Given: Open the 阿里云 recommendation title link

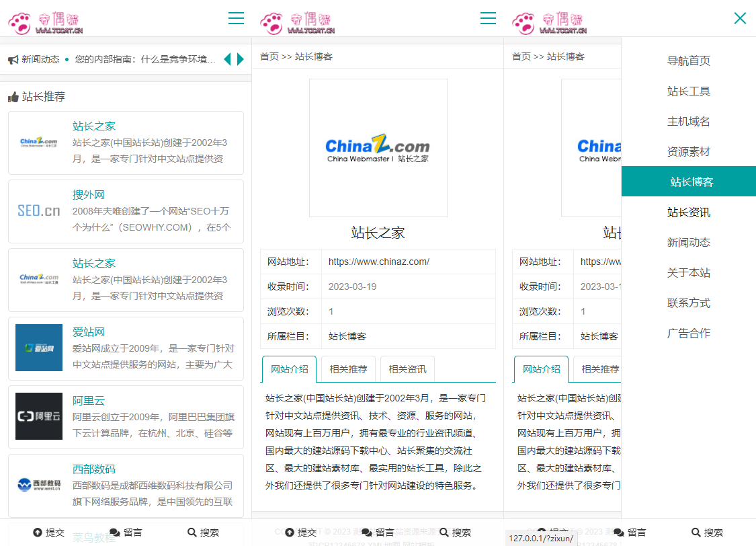Looking at the screenshot, I should click(x=88, y=400).
